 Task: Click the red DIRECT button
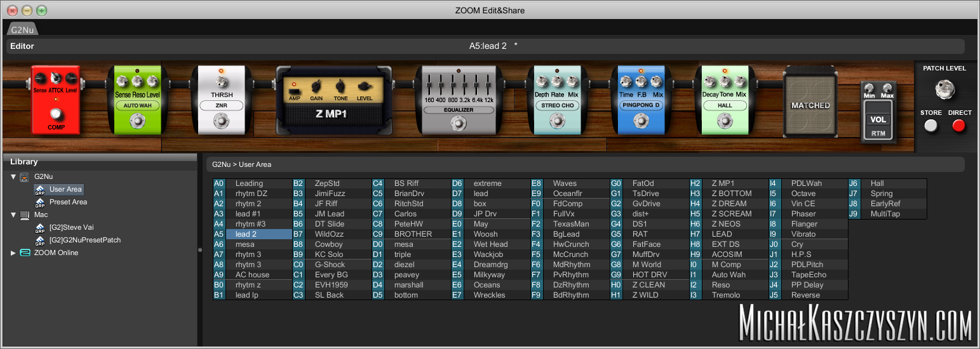pyautogui.click(x=959, y=126)
